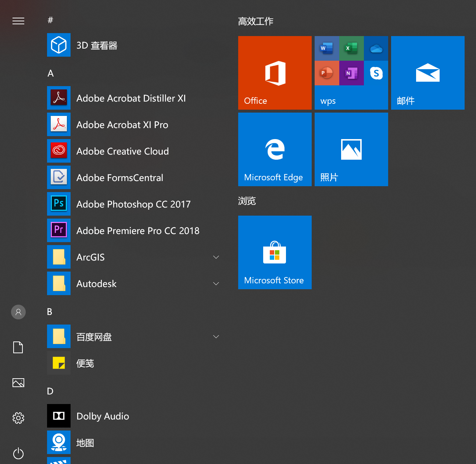Open the 邮件 mail tile
Viewport: 476px width, 464px height.
428,73
